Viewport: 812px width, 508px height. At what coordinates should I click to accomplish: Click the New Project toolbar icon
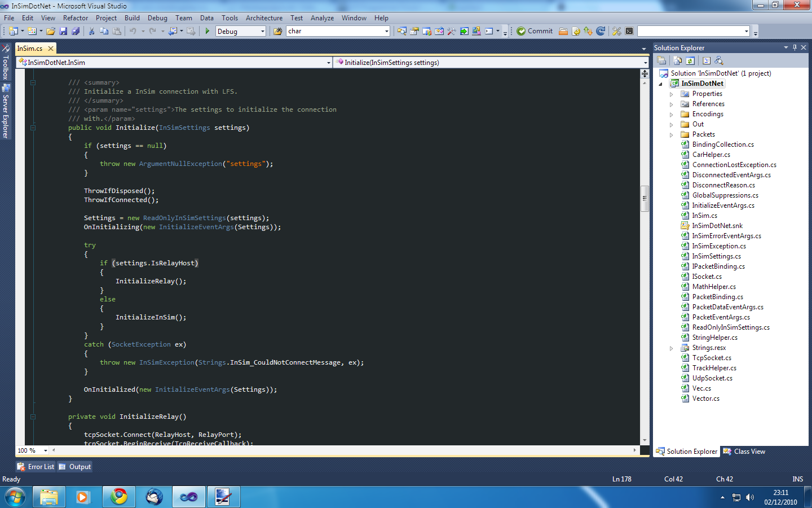14,31
